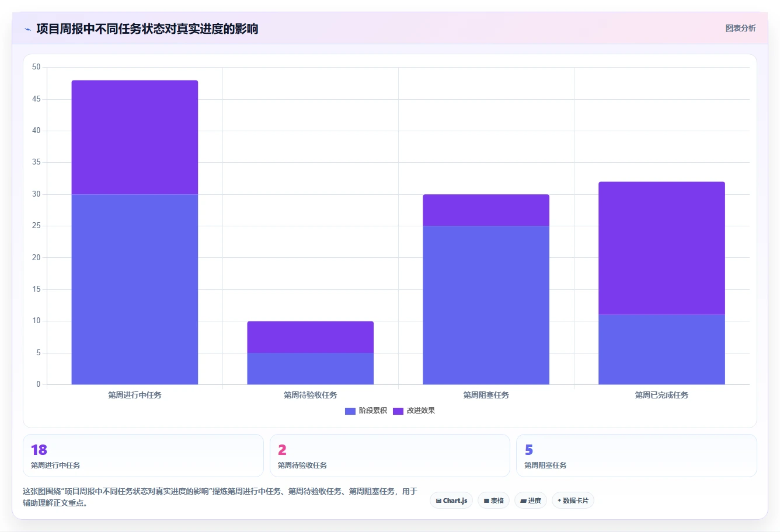Select the purple 改进效果 bar segment for 第周已完成任务
This screenshot has width=780, height=532.
pos(662,249)
